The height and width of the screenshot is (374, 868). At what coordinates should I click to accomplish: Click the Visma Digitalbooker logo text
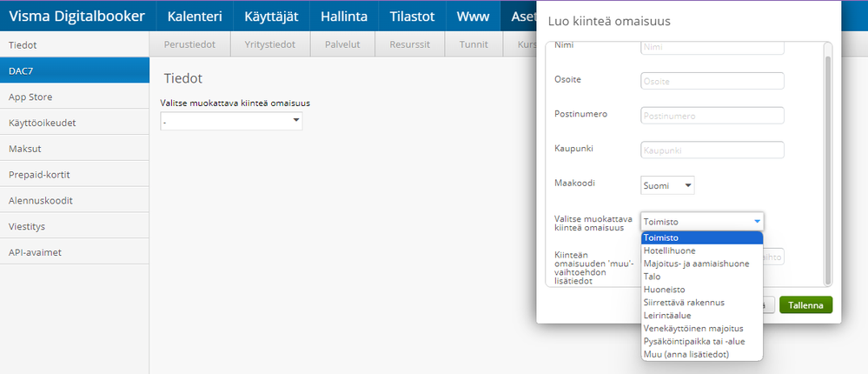[77, 16]
